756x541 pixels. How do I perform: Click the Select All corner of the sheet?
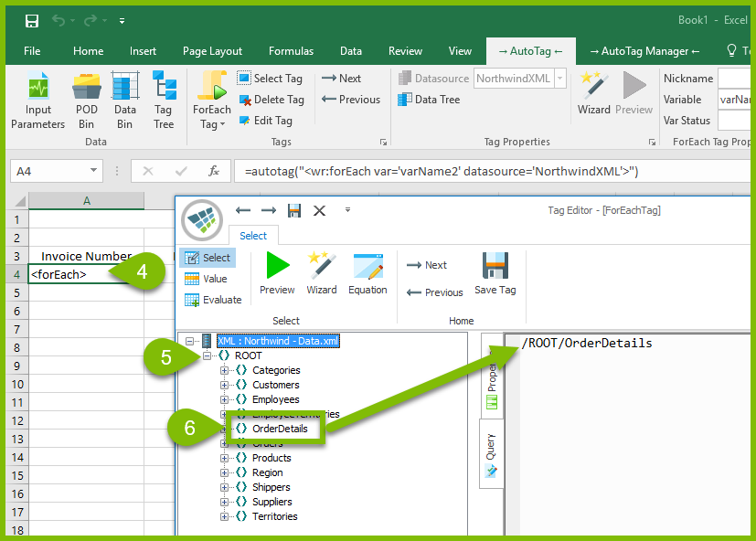(x=19, y=200)
